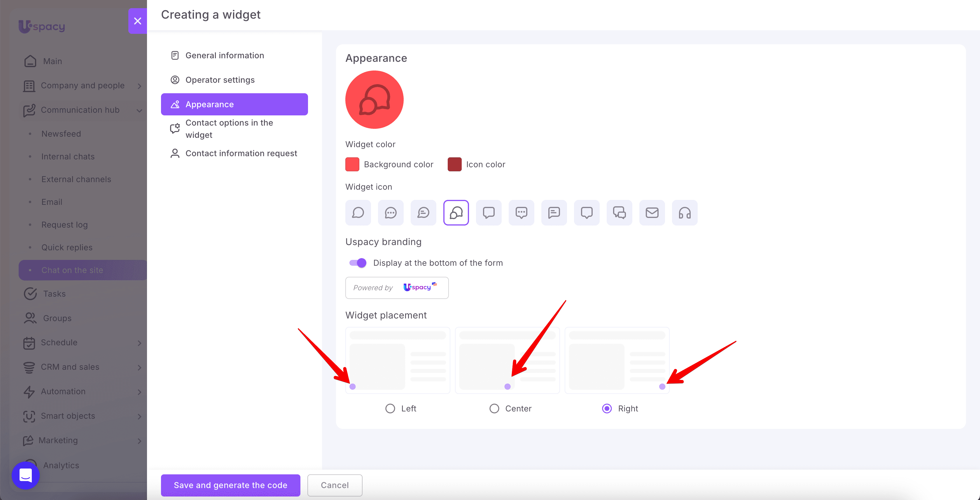Click the Company and people building icon
Screen dimensions: 980x500
coord(29,86)
